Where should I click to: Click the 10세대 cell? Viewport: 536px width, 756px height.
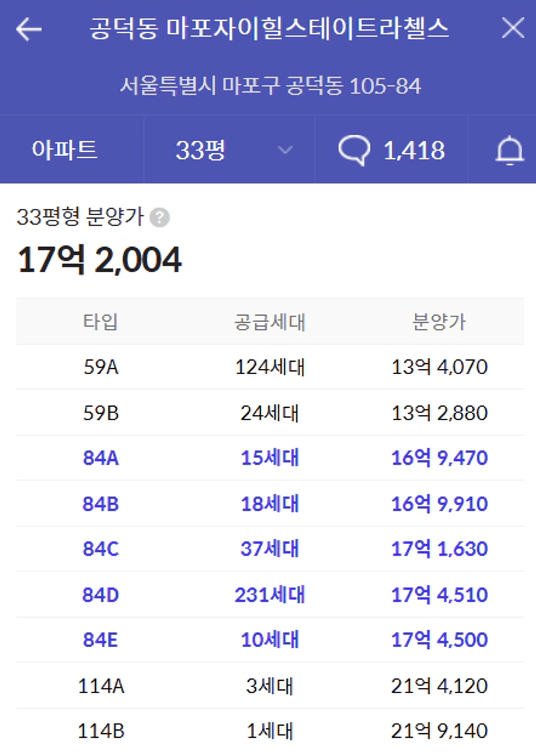(x=270, y=640)
